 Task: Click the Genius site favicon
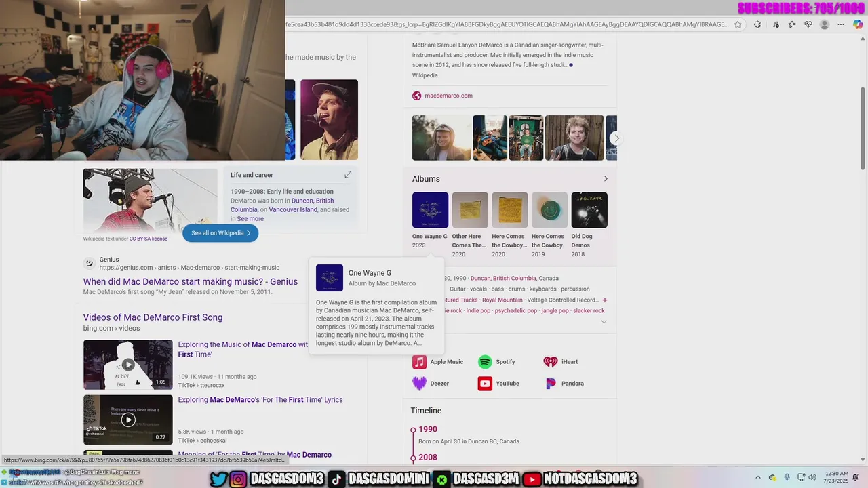click(90, 263)
